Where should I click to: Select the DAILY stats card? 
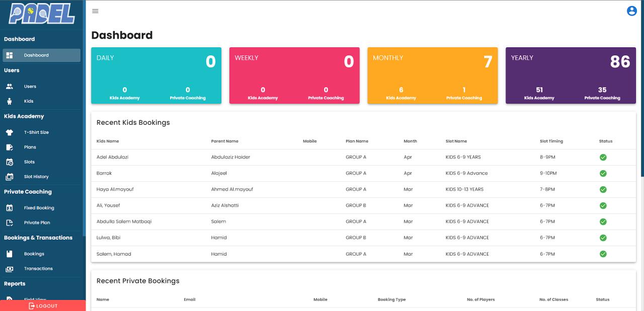(x=156, y=75)
